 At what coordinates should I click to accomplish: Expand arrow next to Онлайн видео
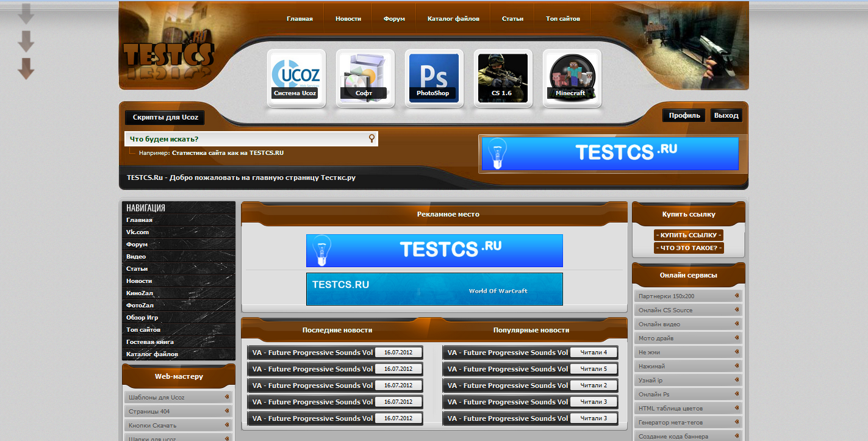coord(737,324)
